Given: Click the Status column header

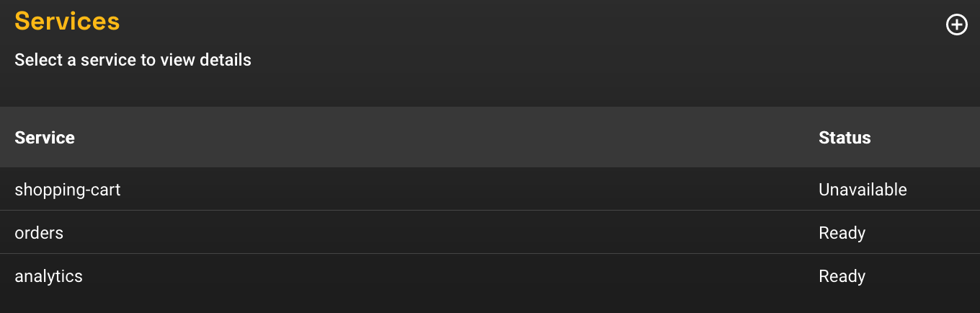Looking at the screenshot, I should 845,137.
